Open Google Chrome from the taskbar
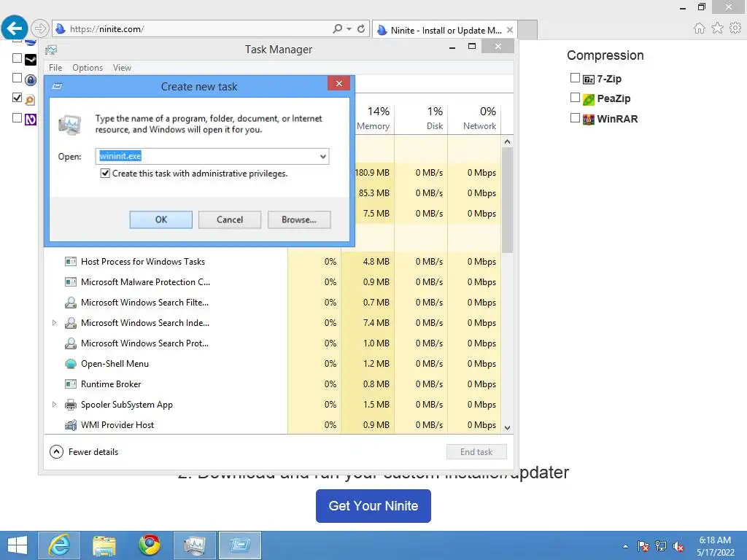This screenshot has width=747, height=560. pos(150,545)
